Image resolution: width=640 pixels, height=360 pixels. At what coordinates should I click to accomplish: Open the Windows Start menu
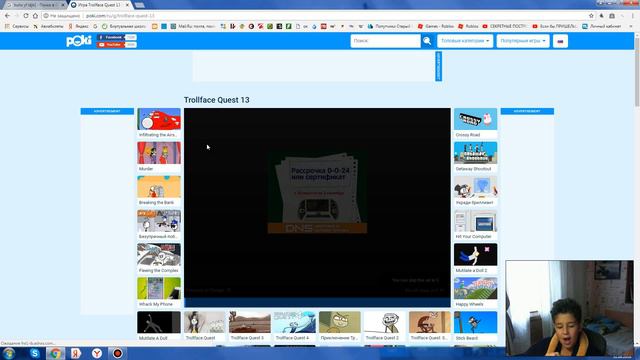pyautogui.click(x=9, y=353)
